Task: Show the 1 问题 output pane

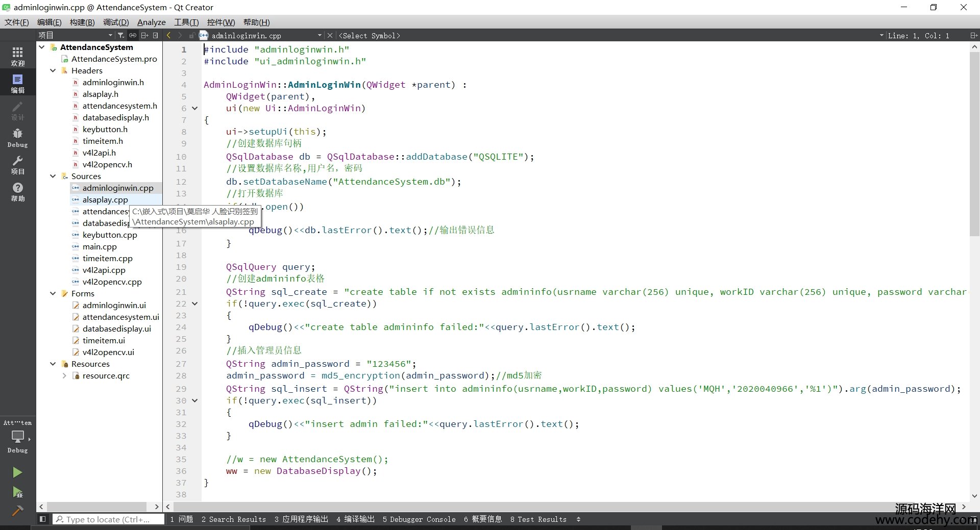Action: point(182,519)
